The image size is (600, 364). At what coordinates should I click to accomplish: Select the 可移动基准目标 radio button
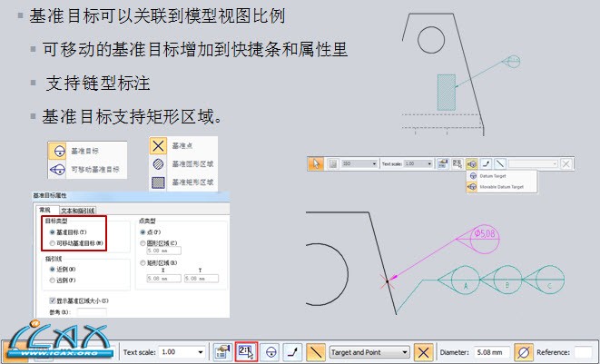tap(50, 243)
